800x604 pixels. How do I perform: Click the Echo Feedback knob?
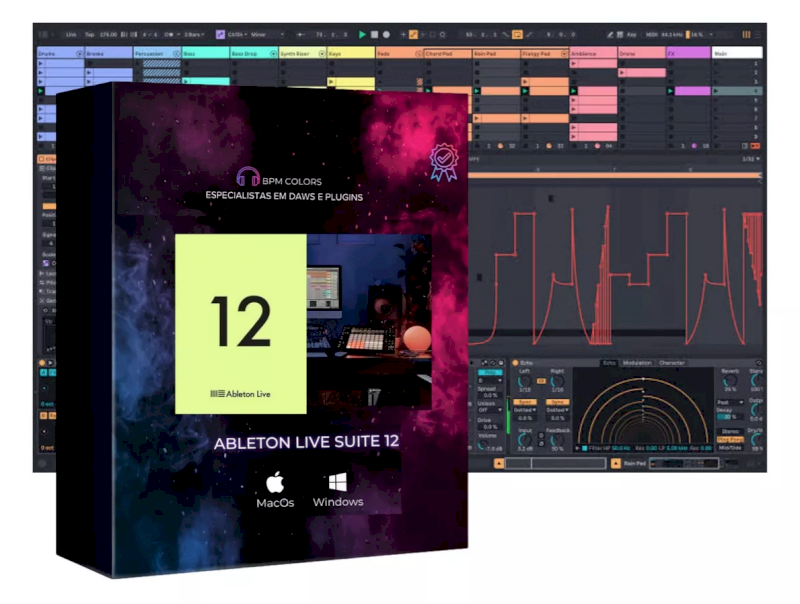tap(557, 440)
